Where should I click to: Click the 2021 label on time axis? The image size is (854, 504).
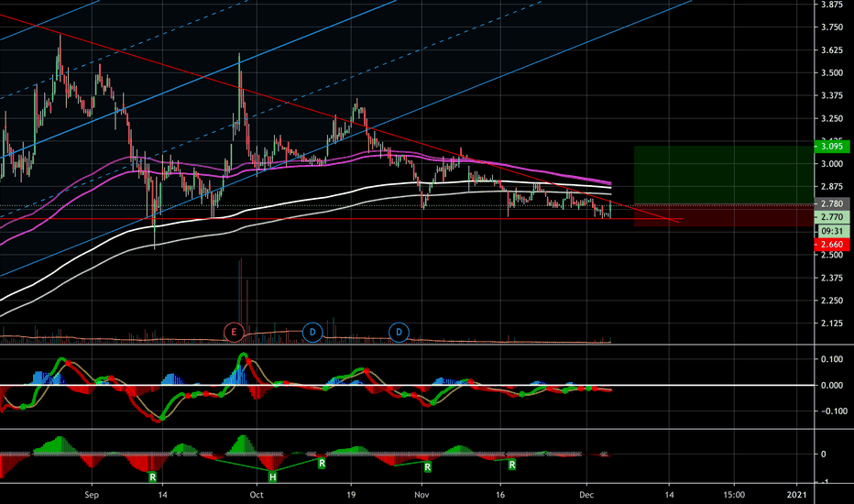point(797,495)
